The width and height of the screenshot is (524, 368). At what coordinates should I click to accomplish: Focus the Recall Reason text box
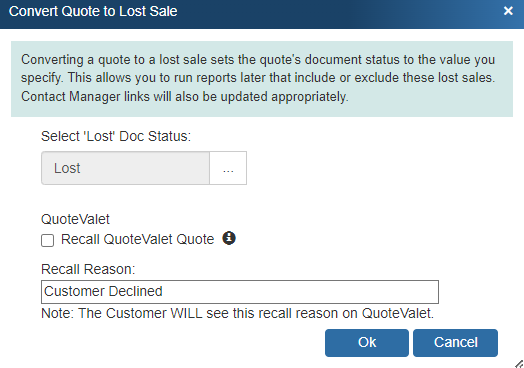[x=240, y=292]
